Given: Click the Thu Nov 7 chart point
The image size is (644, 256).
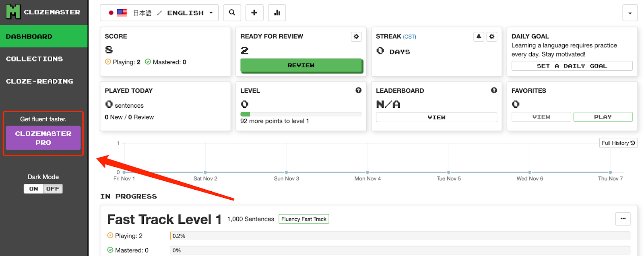Looking at the screenshot, I should click(611, 172).
